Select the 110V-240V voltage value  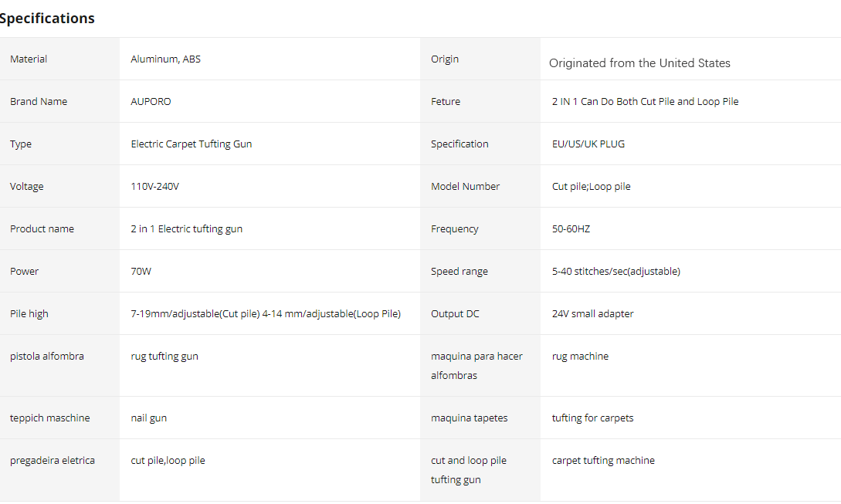click(x=154, y=186)
